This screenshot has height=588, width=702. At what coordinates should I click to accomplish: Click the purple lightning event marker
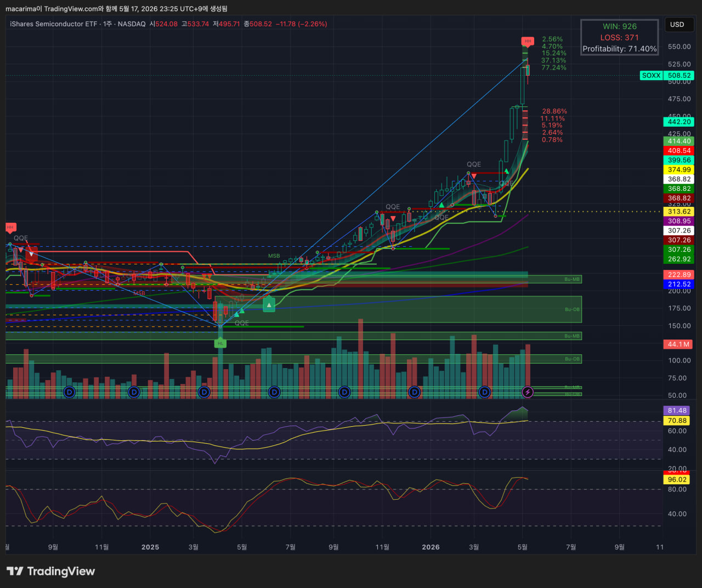coord(528,392)
